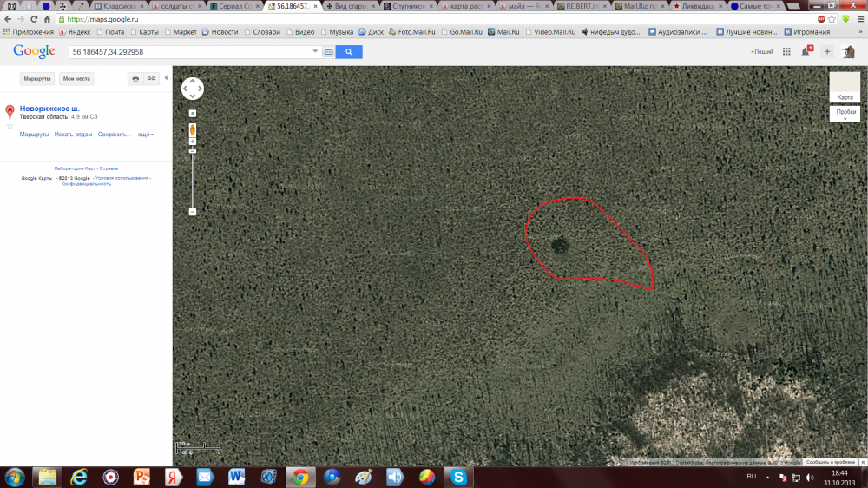The height and width of the screenshot is (488, 868).
Task: Open the Справка help link
Action: [108, 168]
